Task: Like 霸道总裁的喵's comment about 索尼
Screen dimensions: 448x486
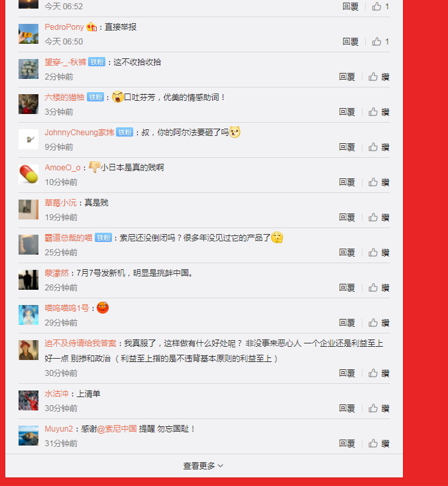Action: click(378, 253)
